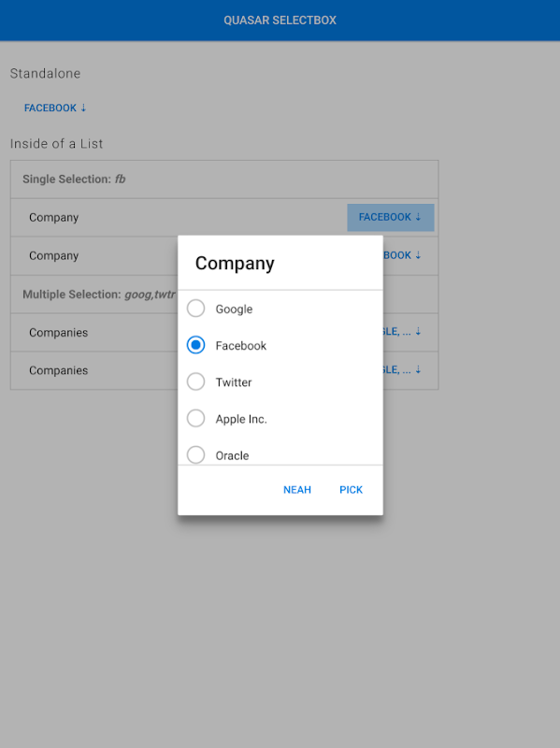Viewport: 560px width, 748px height.
Task: Confirm the choice with PICK button
Action: (352, 490)
